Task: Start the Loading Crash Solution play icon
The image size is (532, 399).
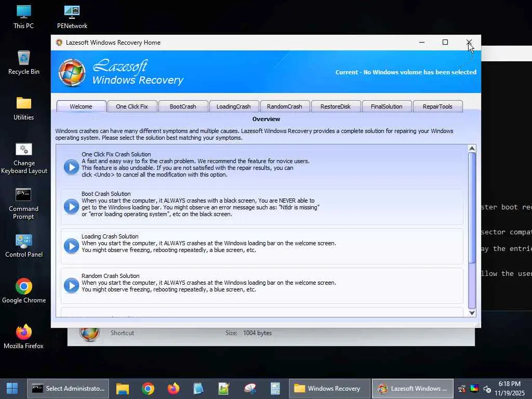Action: [x=71, y=246]
